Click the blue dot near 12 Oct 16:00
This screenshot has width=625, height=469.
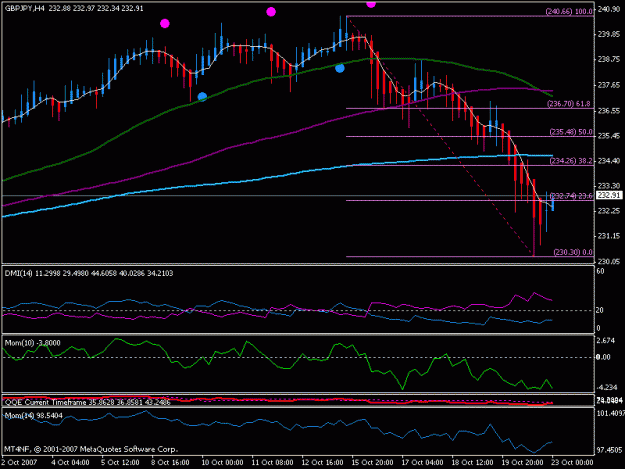(x=340, y=69)
